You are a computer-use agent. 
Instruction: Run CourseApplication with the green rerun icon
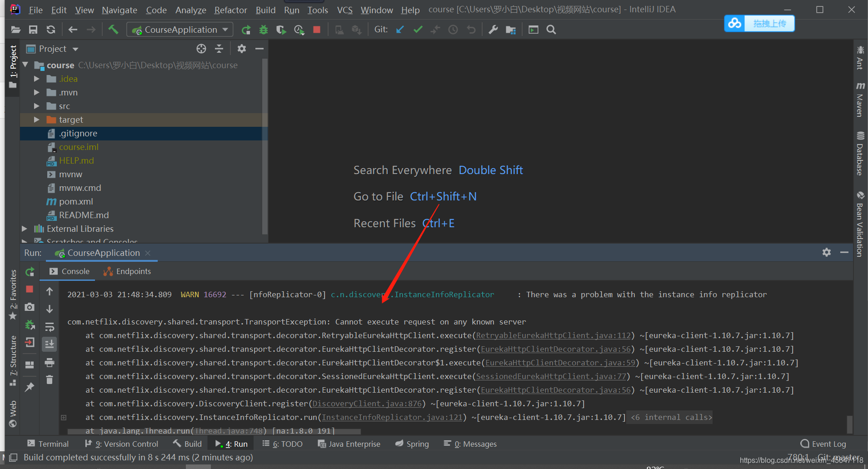[246, 30]
